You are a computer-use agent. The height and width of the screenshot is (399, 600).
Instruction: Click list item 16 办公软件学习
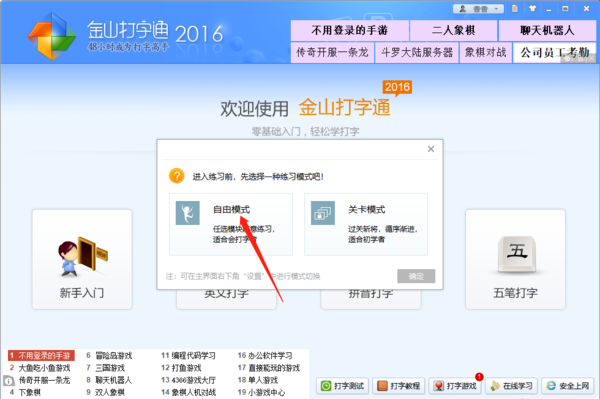click(265, 356)
